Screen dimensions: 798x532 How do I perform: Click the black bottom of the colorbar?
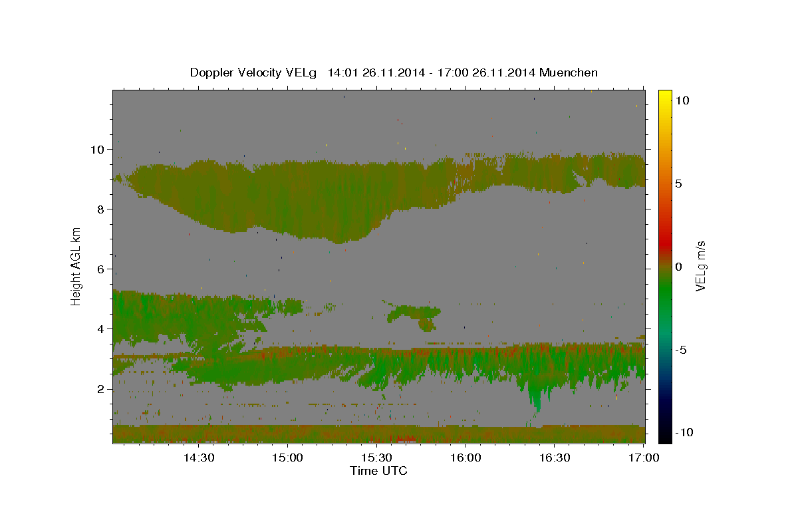click(665, 438)
